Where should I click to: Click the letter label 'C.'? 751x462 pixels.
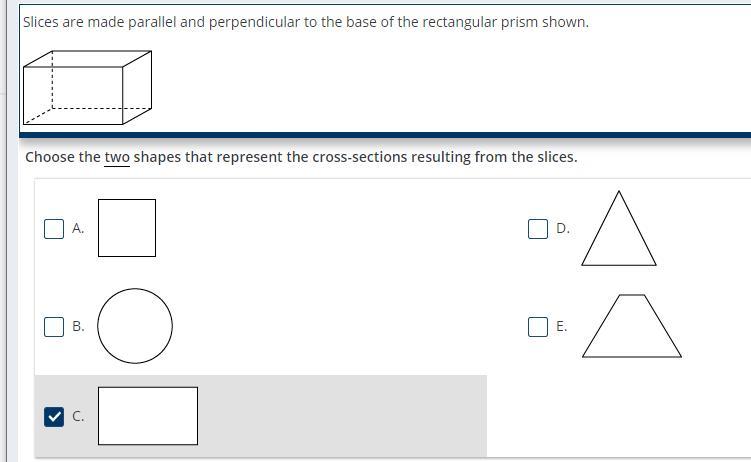click(x=78, y=416)
